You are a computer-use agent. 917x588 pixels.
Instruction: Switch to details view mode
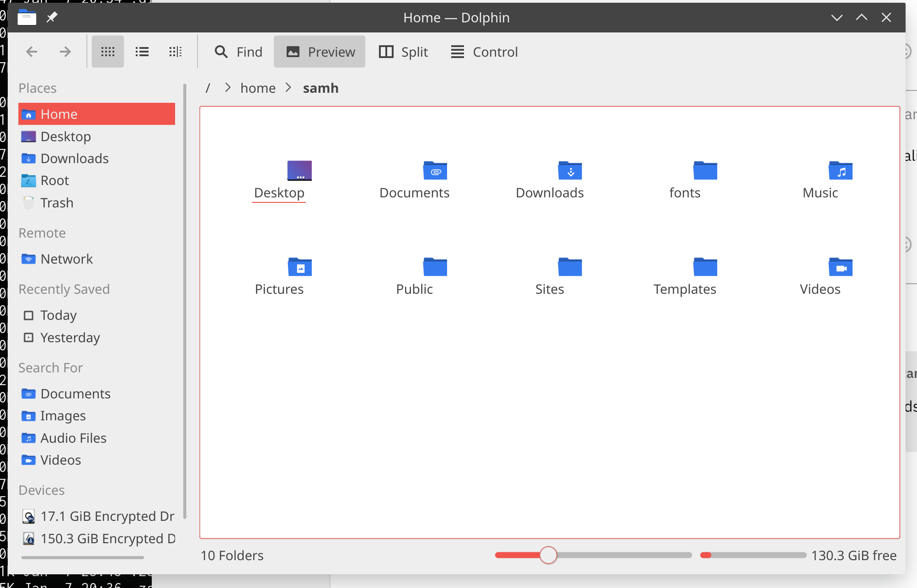click(175, 51)
